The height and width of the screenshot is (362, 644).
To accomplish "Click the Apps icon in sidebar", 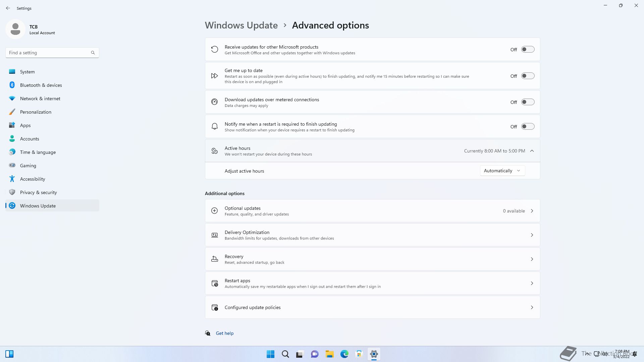I will point(12,125).
